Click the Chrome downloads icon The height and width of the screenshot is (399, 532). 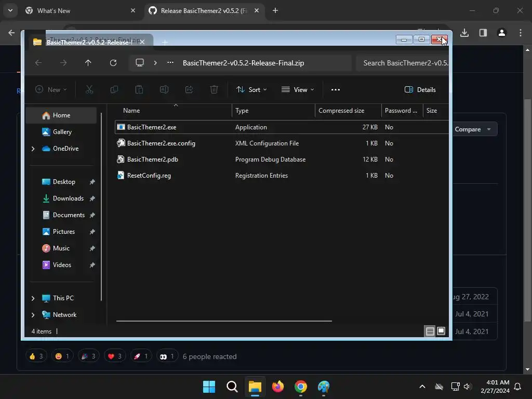point(464,33)
